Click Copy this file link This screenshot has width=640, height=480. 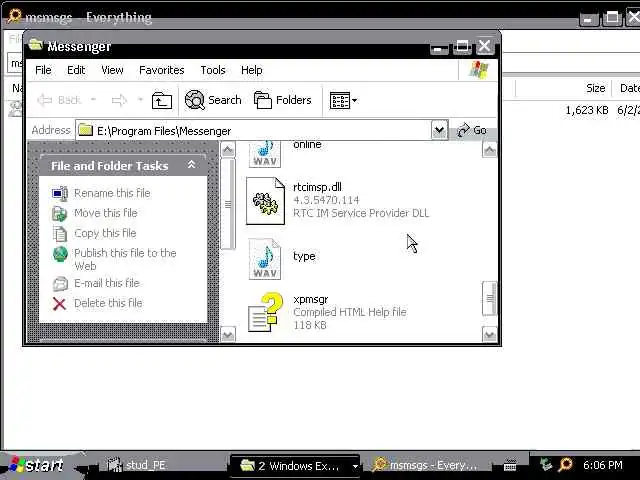(x=105, y=233)
